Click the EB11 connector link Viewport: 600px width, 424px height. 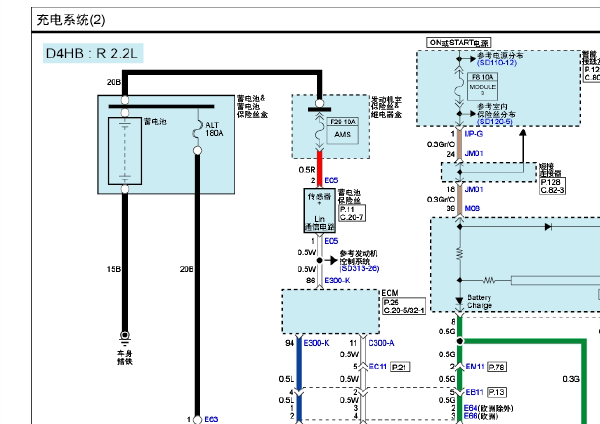(x=474, y=392)
